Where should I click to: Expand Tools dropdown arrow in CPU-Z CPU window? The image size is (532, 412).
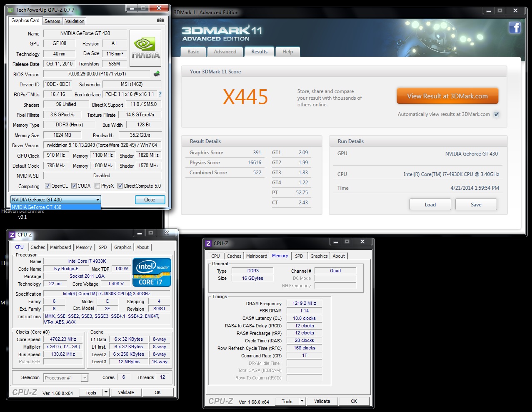click(x=106, y=392)
